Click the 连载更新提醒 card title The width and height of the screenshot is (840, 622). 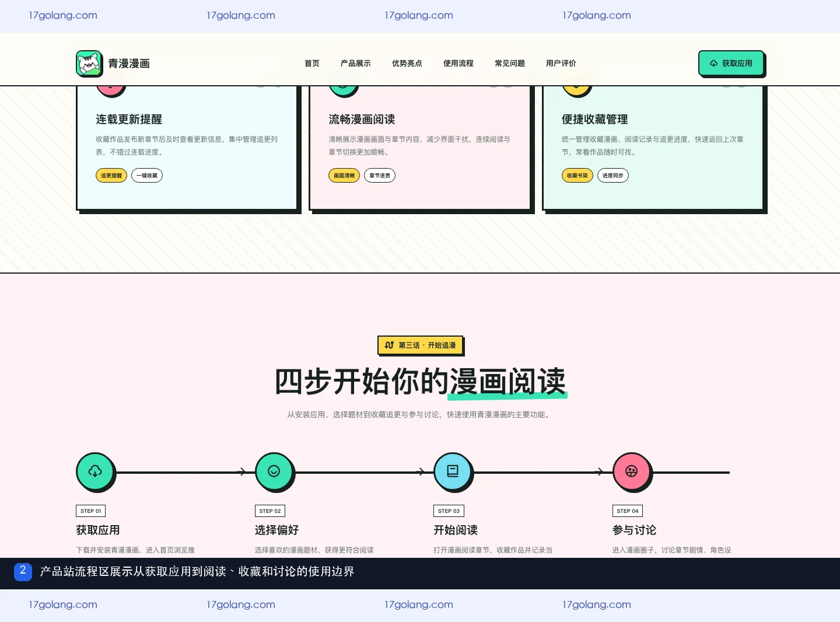pos(129,119)
